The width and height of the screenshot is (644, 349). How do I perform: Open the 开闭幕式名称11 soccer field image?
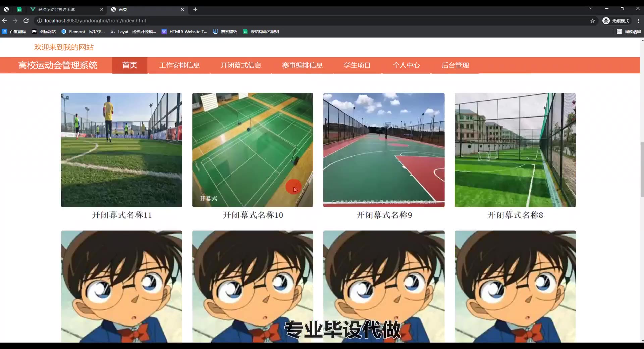(x=121, y=150)
